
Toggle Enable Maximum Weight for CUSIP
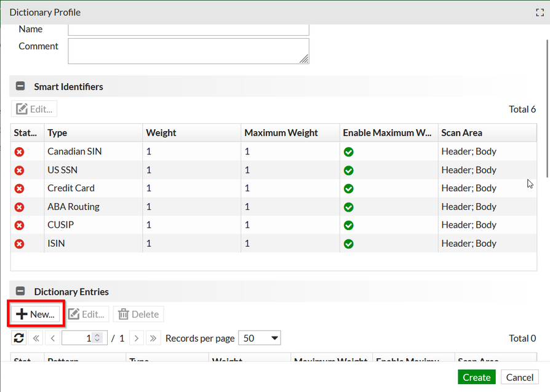(x=349, y=225)
